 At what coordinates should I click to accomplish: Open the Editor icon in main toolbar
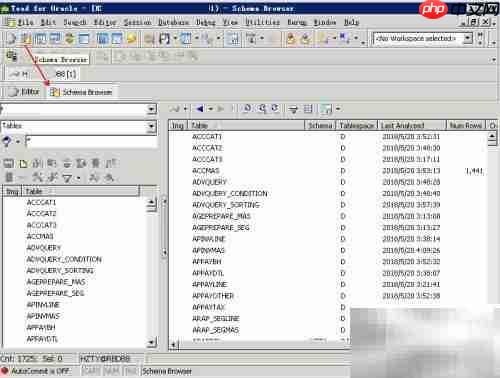coord(11,39)
